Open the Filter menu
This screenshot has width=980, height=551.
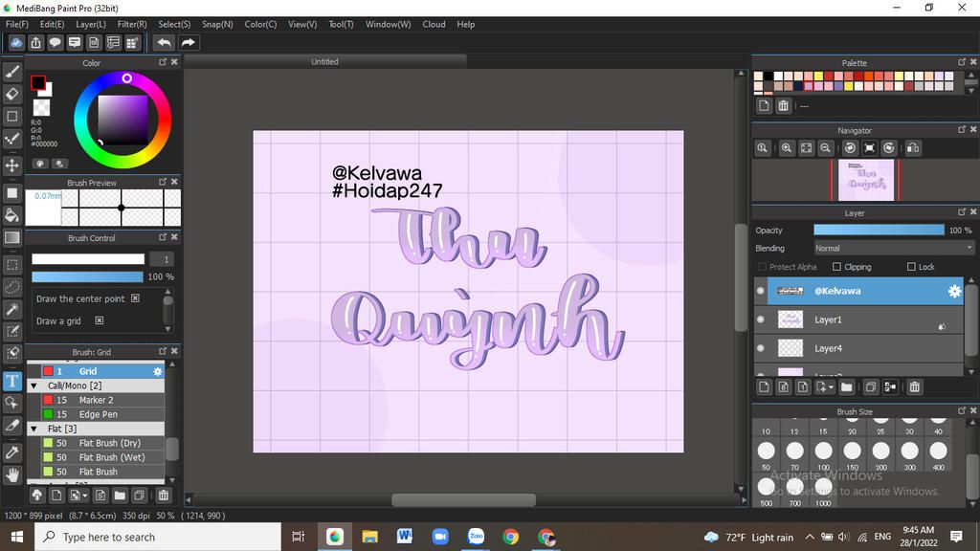(x=132, y=24)
